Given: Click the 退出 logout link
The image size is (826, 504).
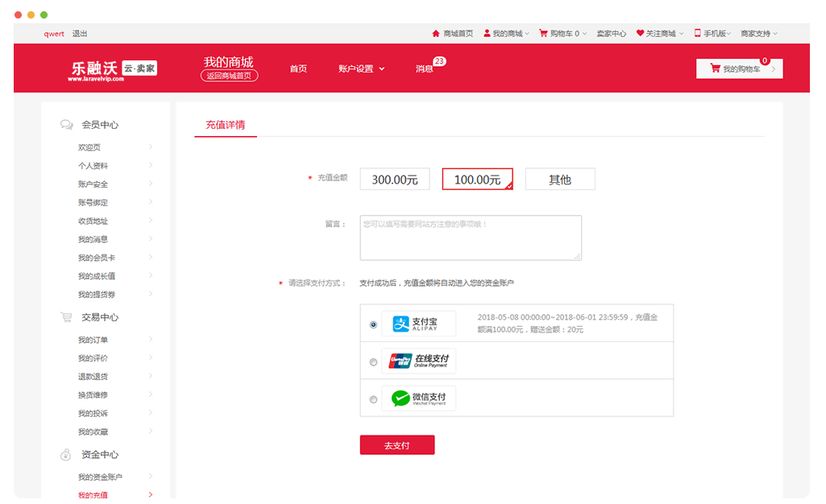Looking at the screenshot, I should point(80,34).
